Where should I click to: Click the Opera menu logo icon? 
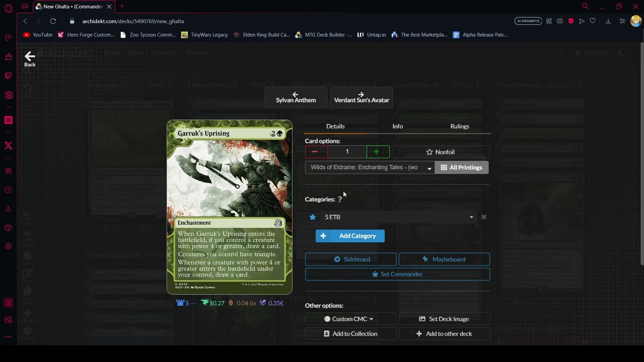click(8, 9)
